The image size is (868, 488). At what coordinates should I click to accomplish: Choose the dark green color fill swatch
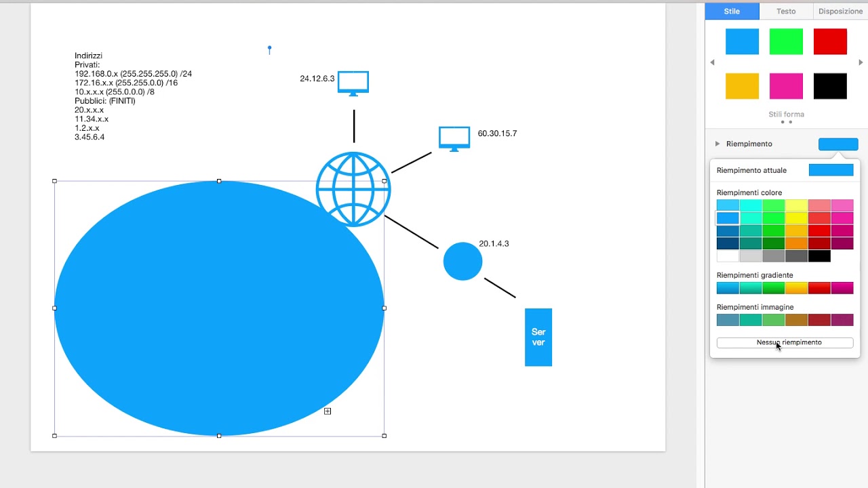point(774,243)
